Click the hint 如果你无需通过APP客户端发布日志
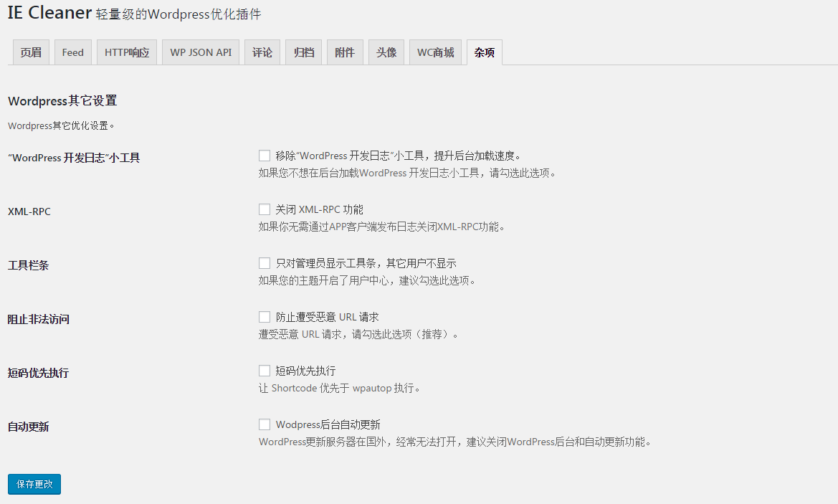The height and width of the screenshot is (504, 838). (x=381, y=227)
